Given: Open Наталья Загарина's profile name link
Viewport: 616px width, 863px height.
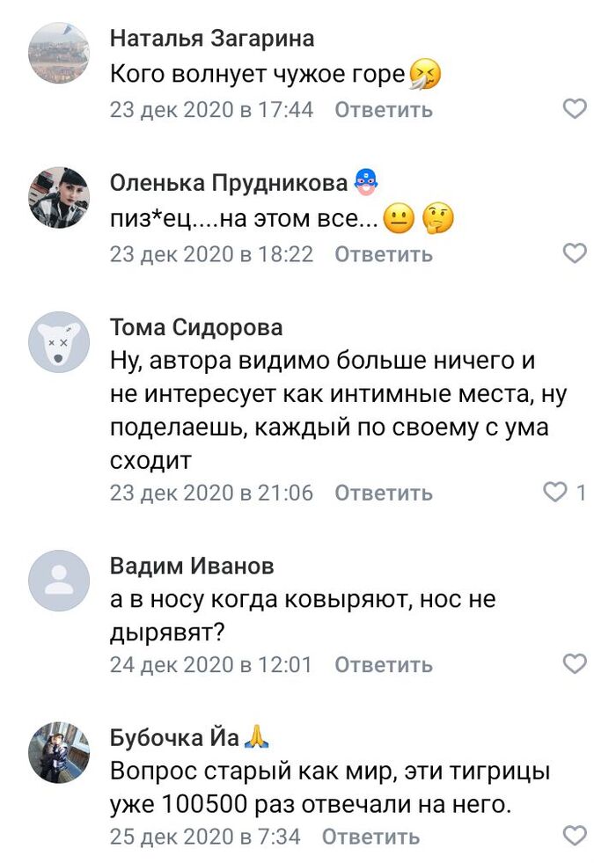Looking at the screenshot, I should [211, 39].
